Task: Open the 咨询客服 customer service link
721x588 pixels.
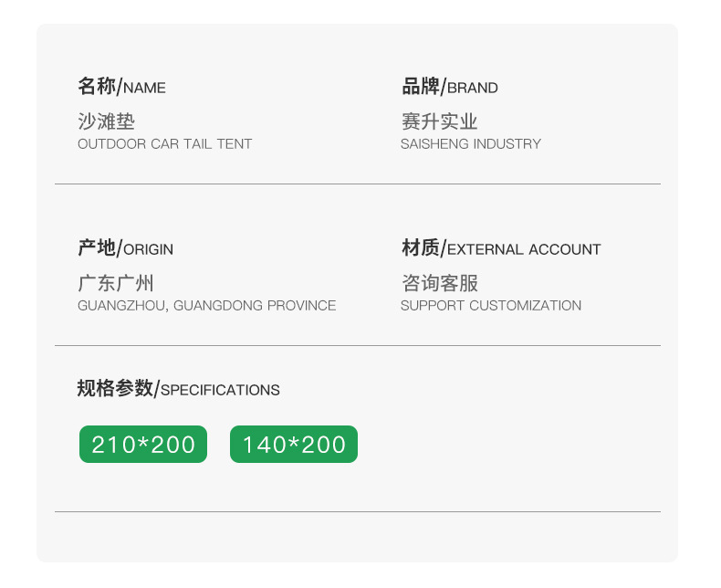Action: tap(439, 283)
